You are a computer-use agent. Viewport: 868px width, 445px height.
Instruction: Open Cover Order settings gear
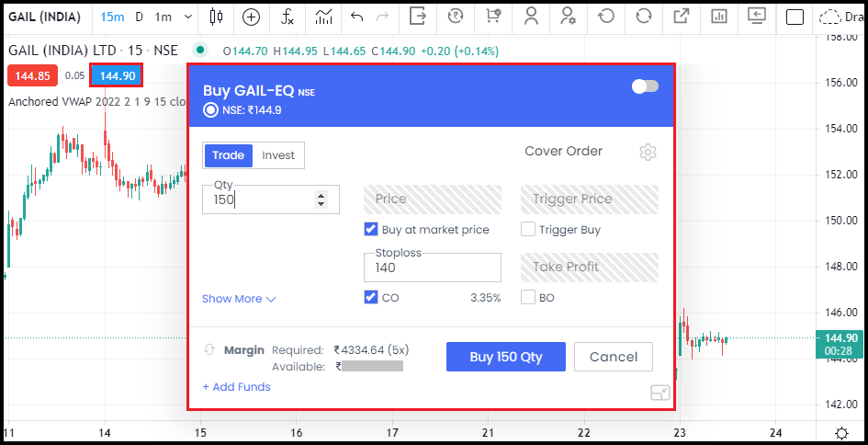coord(648,152)
